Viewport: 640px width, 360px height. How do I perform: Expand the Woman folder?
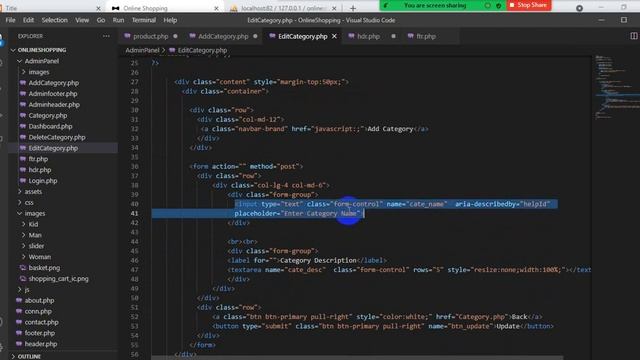click(x=23, y=257)
